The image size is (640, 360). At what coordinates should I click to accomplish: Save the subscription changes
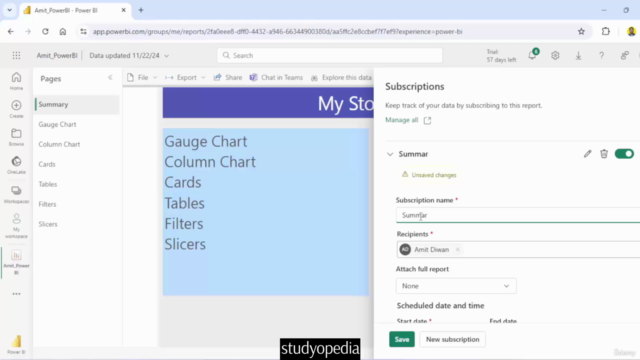tap(402, 340)
